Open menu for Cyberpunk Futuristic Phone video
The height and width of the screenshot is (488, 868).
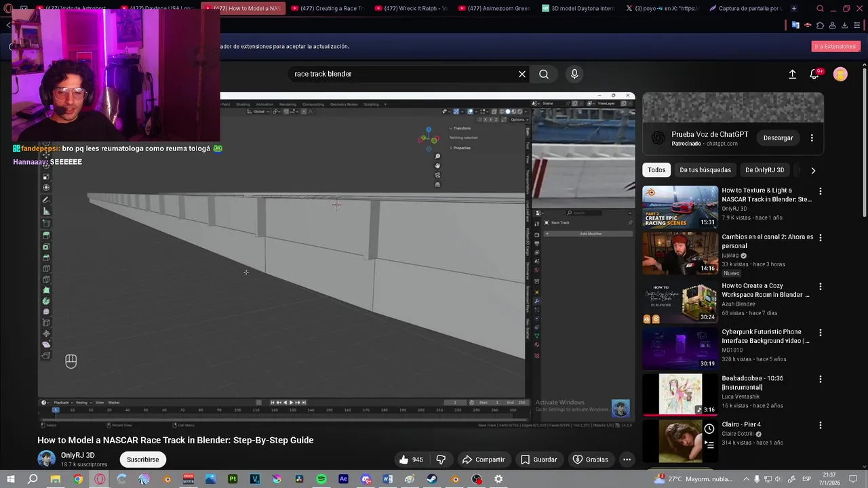tap(821, 333)
